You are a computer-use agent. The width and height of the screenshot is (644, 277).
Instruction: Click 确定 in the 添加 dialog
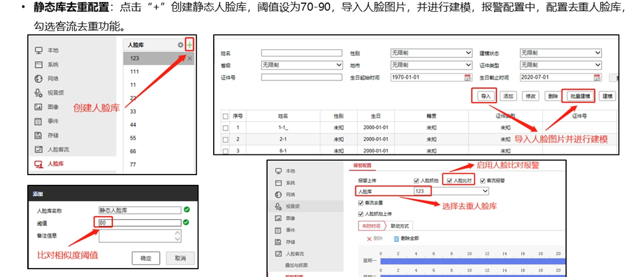[146, 259]
